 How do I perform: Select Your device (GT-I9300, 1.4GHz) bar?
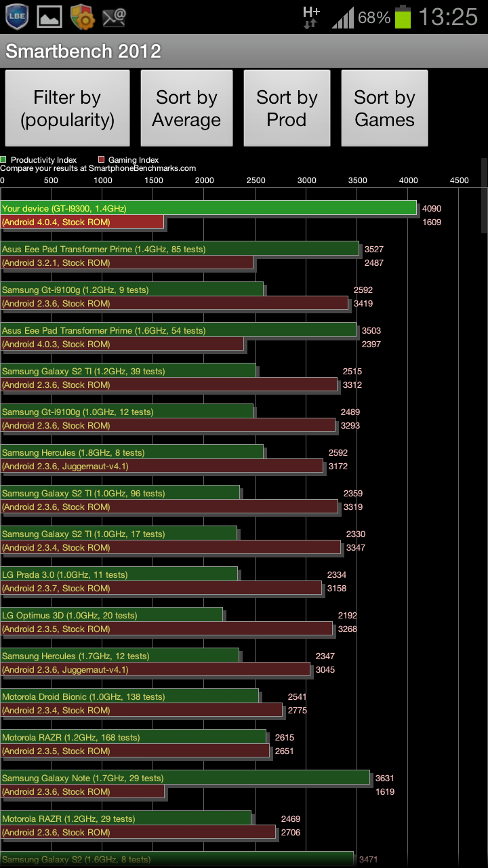[208, 208]
